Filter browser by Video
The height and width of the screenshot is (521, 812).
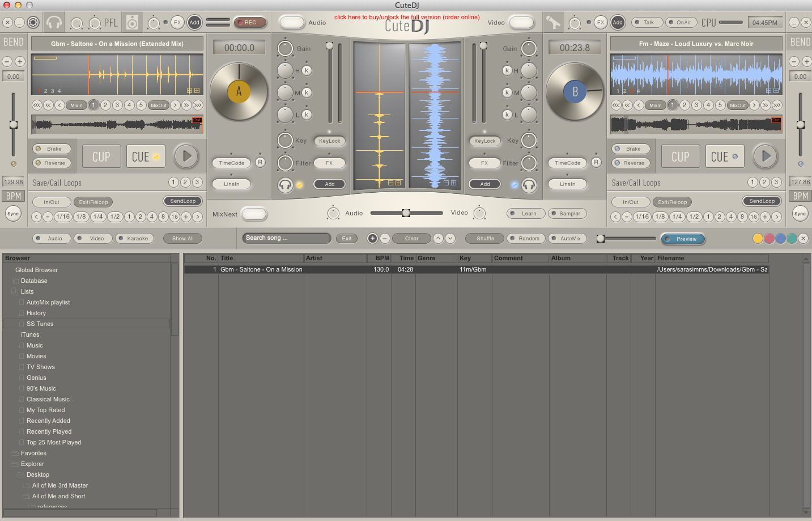tap(93, 238)
